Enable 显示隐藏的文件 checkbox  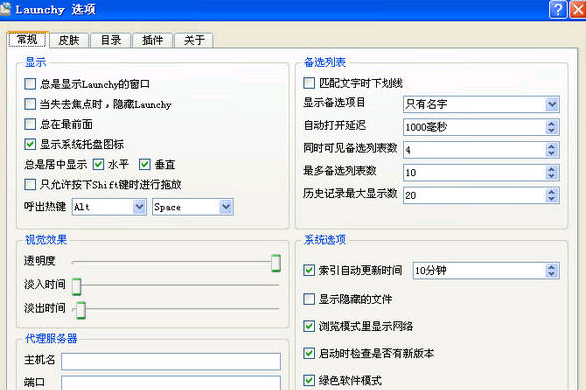(309, 299)
